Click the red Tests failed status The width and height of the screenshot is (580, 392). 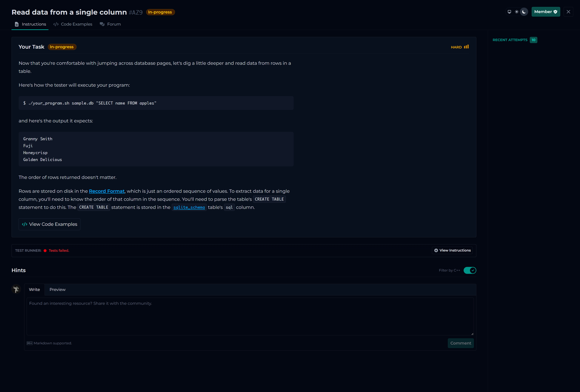(x=59, y=250)
